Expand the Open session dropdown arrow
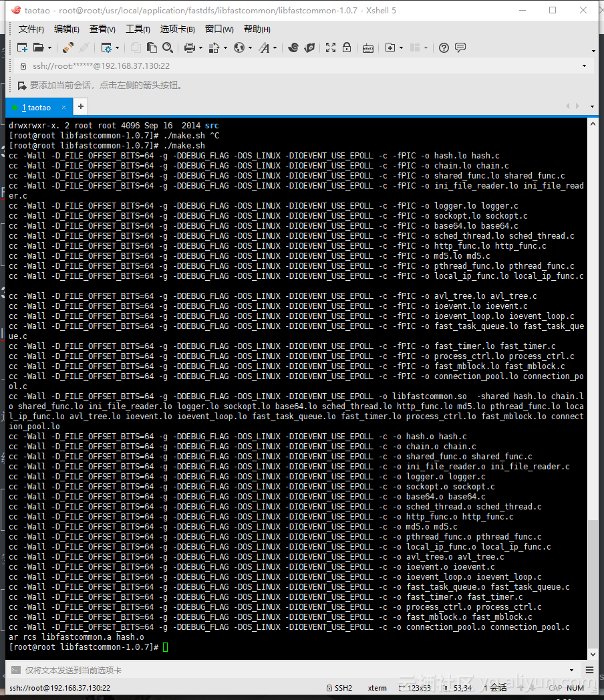Screen dimensions: 604x700 point(49,47)
